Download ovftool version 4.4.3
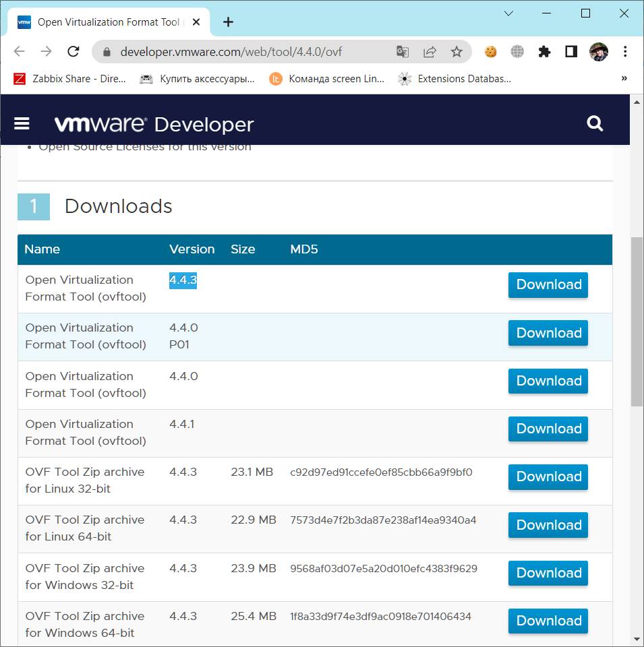 (548, 284)
